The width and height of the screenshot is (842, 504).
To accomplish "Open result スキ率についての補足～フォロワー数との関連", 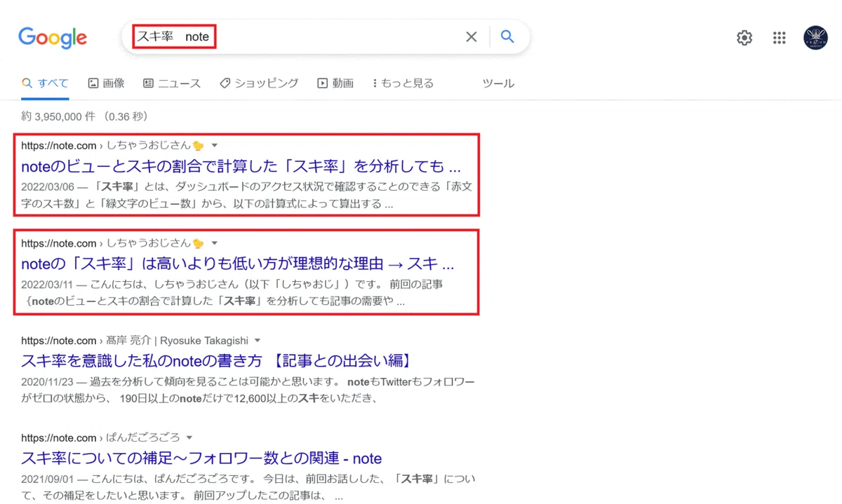I will (201, 458).
